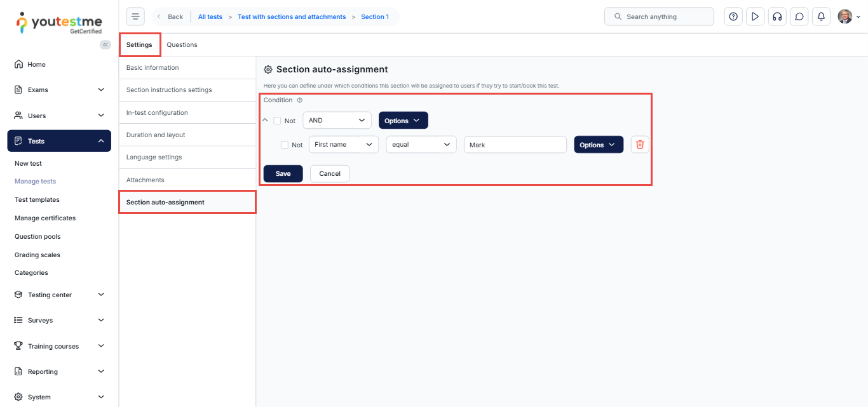The width and height of the screenshot is (868, 407).
Task: Open the help question mark icon
Action: click(733, 17)
